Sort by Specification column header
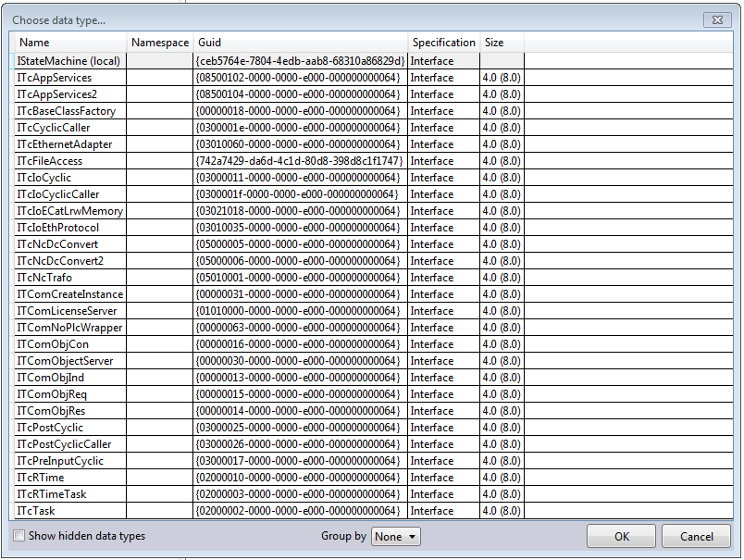Image resolution: width=744 pixels, height=560 pixels. tap(443, 43)
